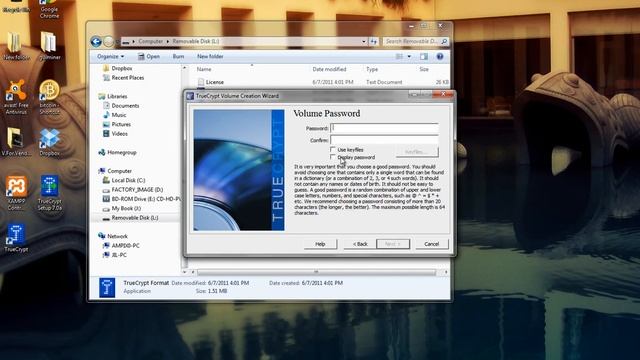Select Computer in navigation pane
The image size is (640, 360).
click(115, 171)
